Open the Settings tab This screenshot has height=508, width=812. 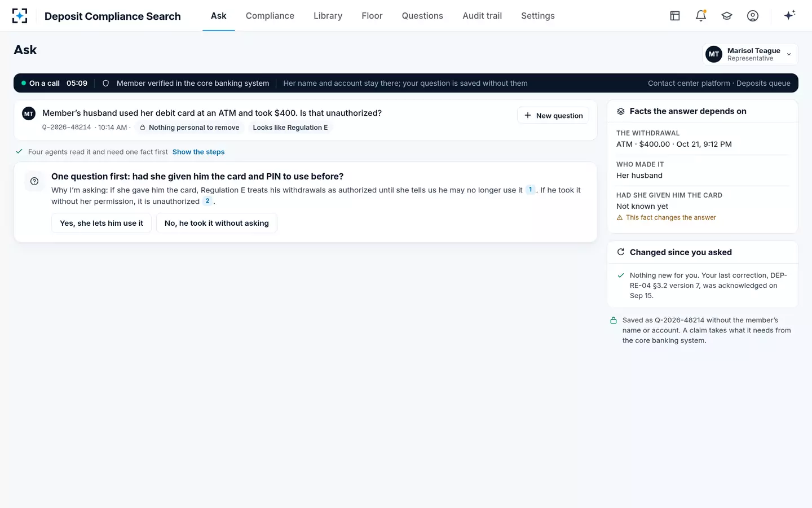538,16
